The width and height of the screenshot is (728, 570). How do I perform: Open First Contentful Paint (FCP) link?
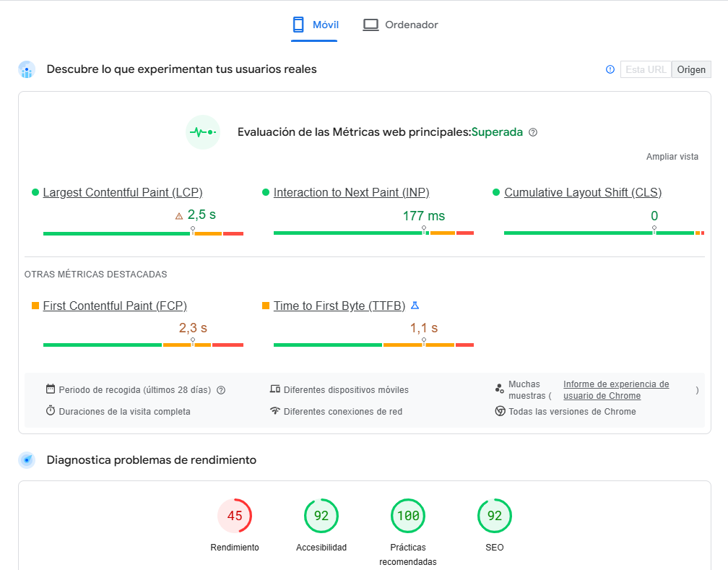pos(115,306)
